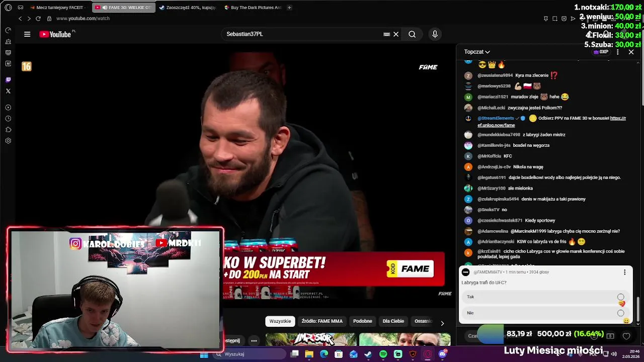
Task: Open the M sidebar panel icon
Action: click(8, 63)
